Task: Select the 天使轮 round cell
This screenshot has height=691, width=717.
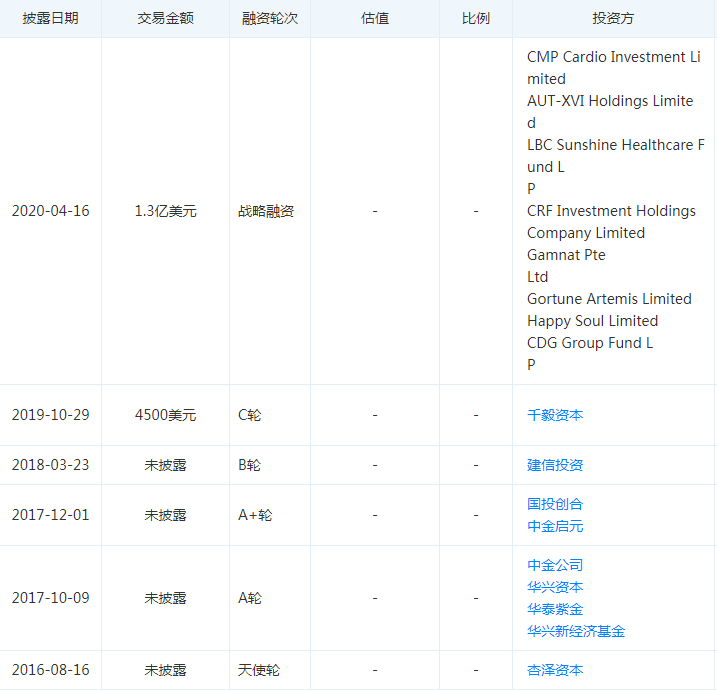Action: click(258, 670)
